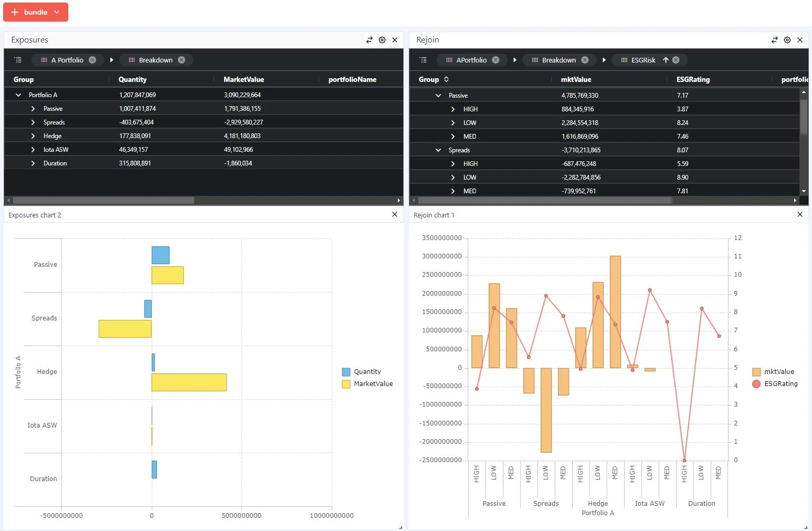Expand MED row with 1,616,869,096

coord(453,137)
